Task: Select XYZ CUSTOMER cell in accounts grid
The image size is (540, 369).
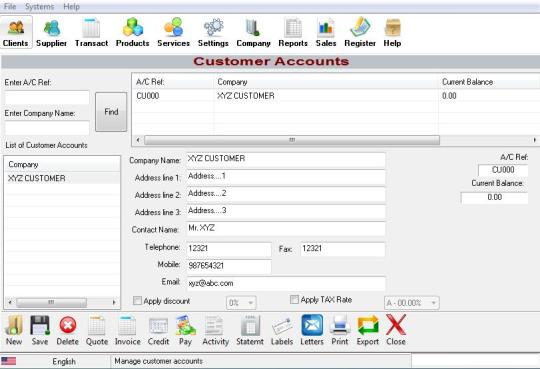Action: point(326,96)
